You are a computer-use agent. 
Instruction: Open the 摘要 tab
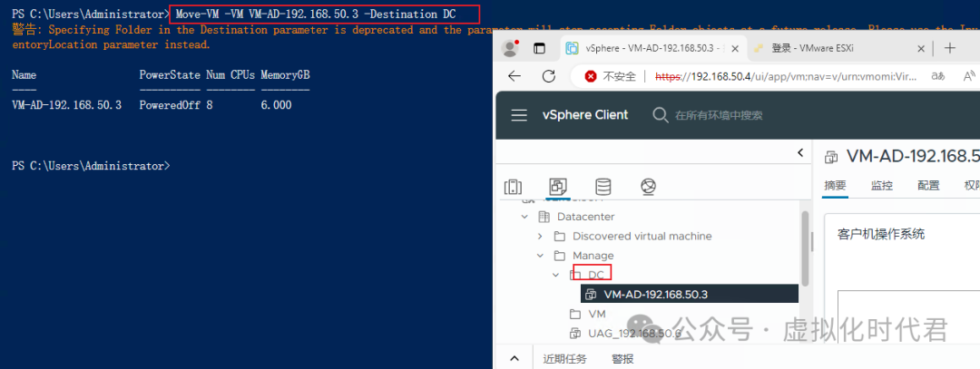coord(835,186)
